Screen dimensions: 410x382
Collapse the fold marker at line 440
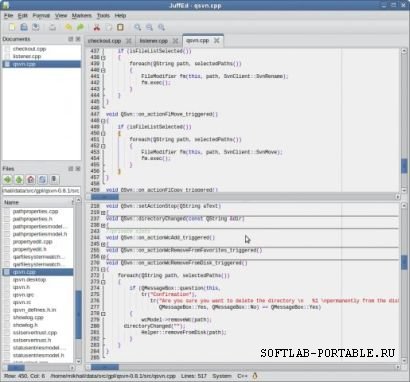tap(103, 70)
